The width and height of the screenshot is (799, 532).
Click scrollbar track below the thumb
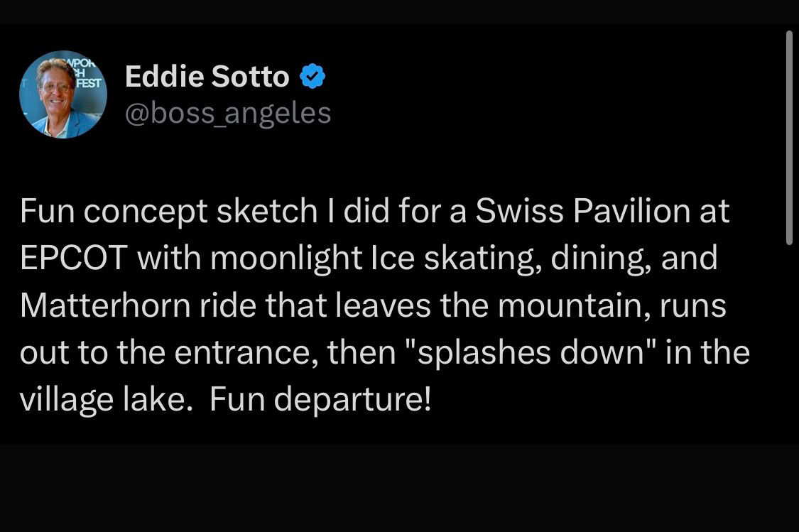pyautogui.click(x=788, y=355)
